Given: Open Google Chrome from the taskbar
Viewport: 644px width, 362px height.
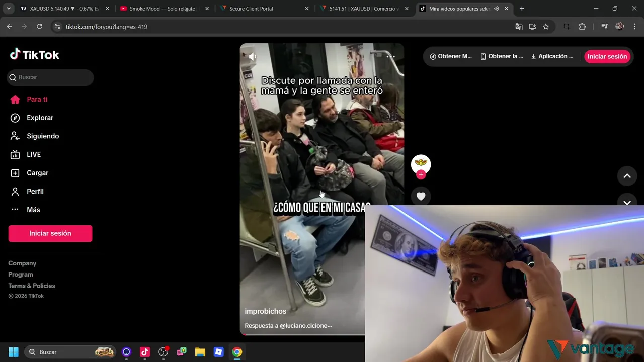Looking at the screenshot, I should point(237,352).
